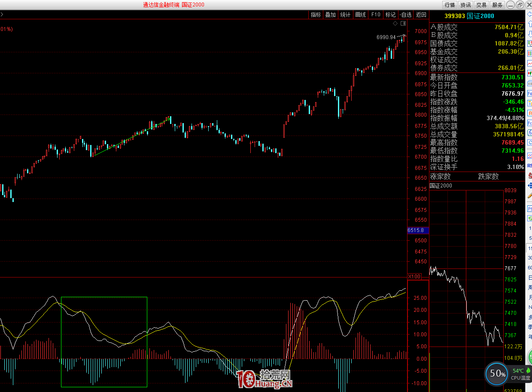Screen dimensions: 532x392
Task: Click the value 7504.71亿
Action: point(509,27)
